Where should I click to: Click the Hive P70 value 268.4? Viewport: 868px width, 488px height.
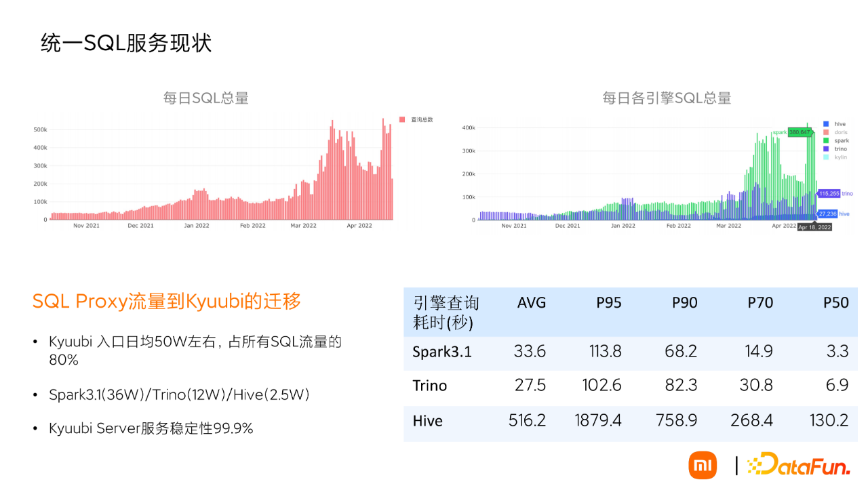[752, 420]
